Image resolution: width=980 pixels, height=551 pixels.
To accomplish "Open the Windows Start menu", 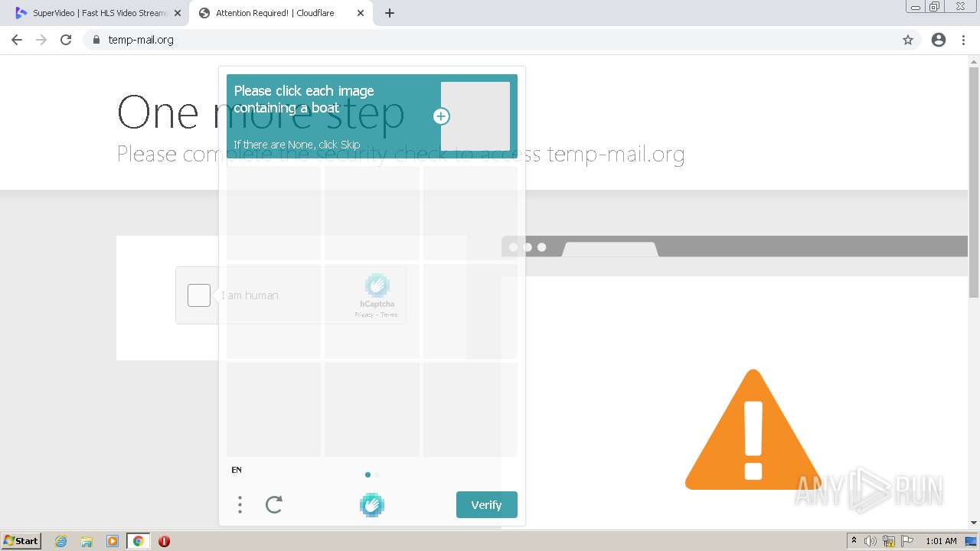I will pos(21,541).
